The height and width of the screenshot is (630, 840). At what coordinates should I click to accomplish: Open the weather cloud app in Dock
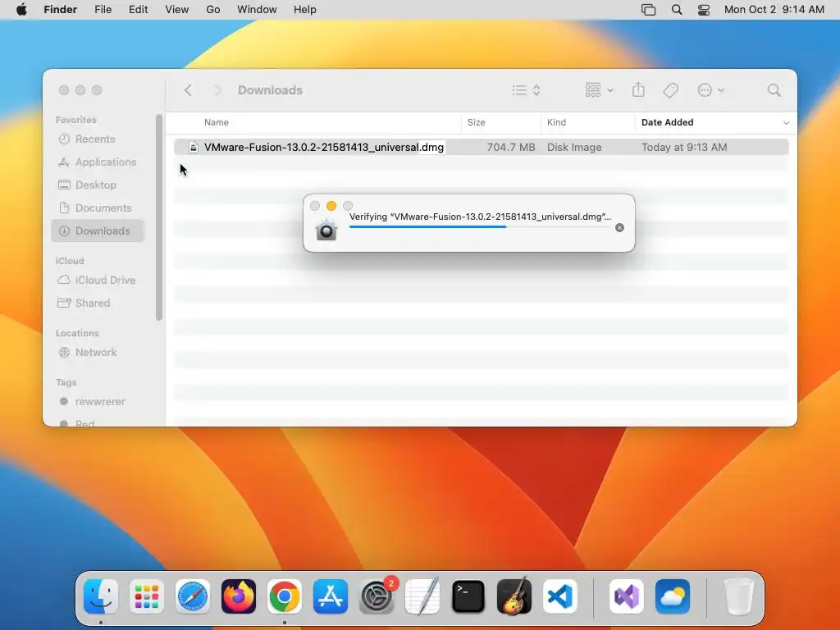pyautogui.click(x=673, y=597)
